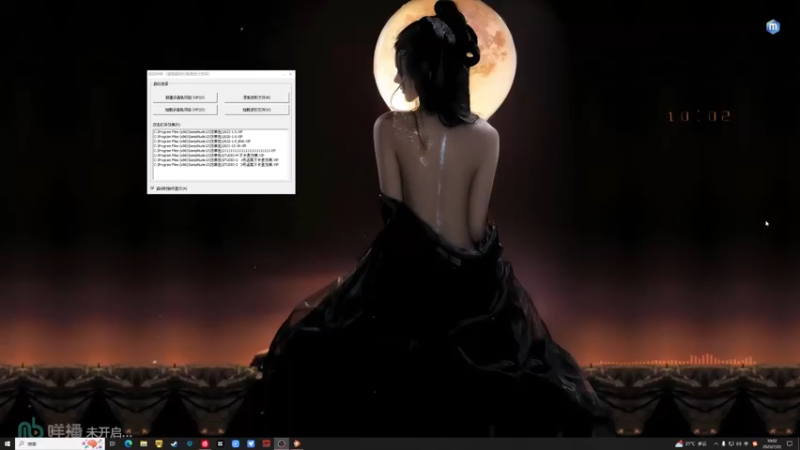Open File Explorer from the taskbar
800x450 pixels.
(143, 444)
